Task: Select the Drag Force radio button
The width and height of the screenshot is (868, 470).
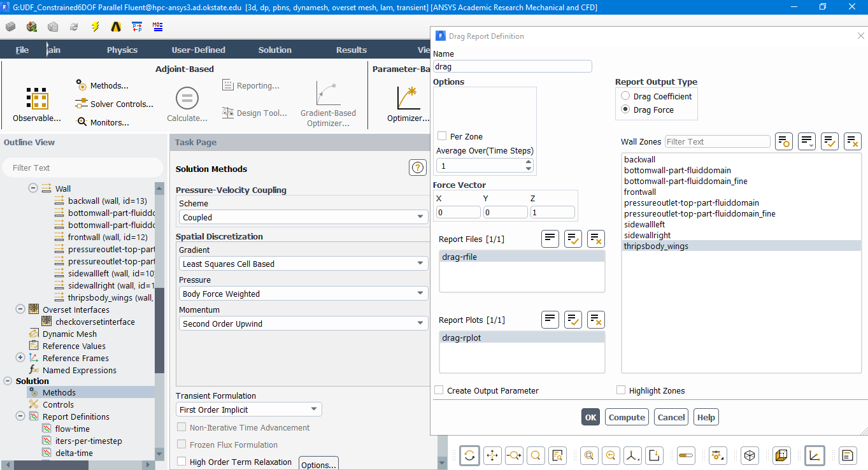Action: point(625,110)
